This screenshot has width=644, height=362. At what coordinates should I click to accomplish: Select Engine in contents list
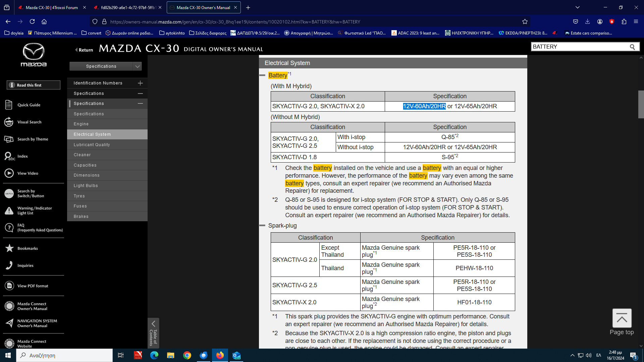107,124
